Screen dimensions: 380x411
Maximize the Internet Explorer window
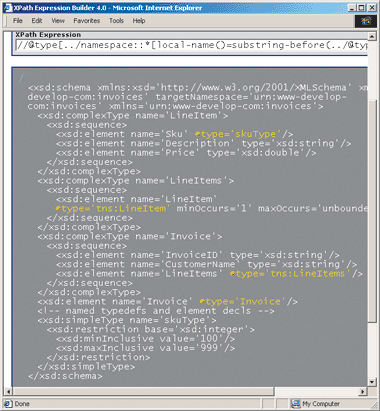coord(361,7)
